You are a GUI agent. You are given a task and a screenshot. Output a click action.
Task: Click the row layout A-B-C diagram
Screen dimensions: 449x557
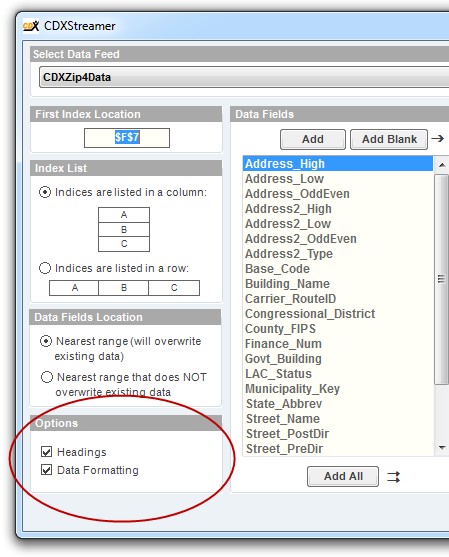(x=124, y=288)
